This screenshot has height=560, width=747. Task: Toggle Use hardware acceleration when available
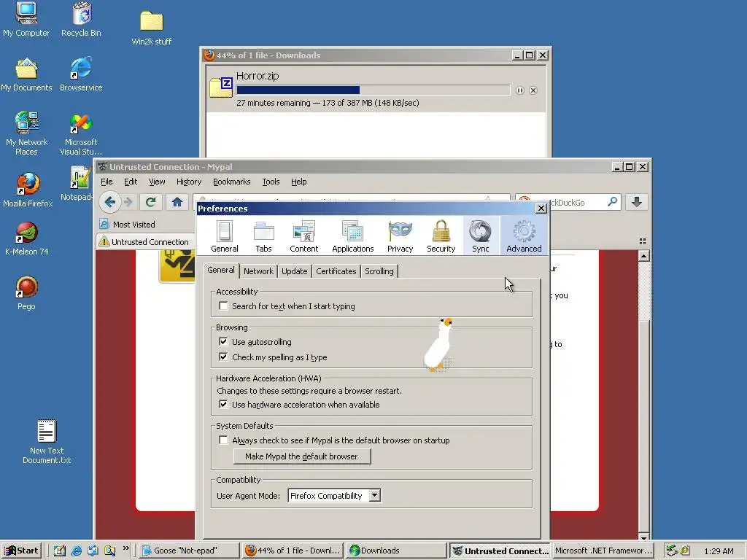click(x=223, y=404)
